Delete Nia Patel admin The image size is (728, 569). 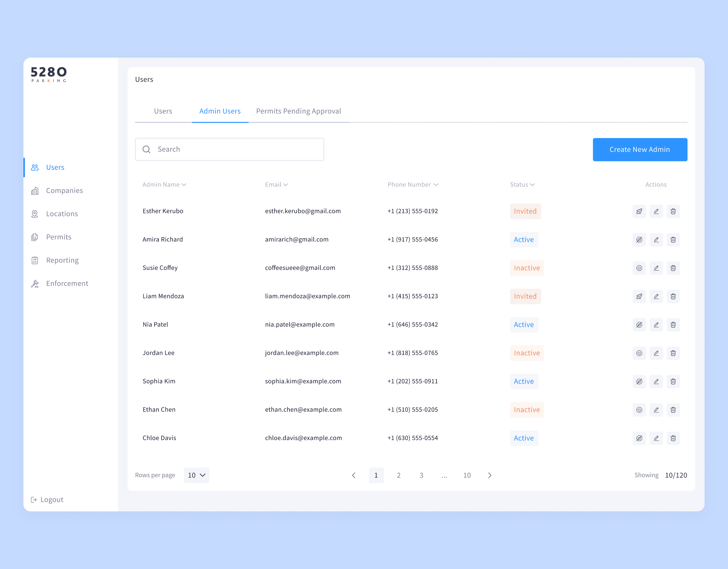tap(673, 325)
